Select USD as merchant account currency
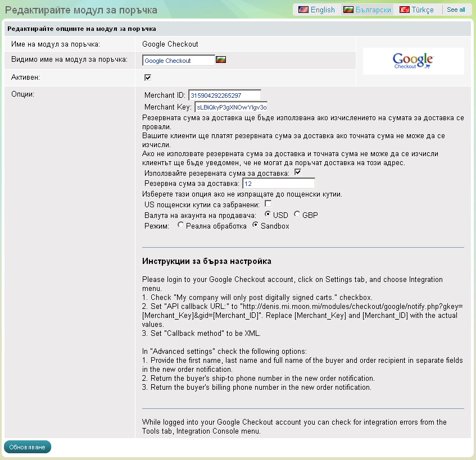 [268, 215]
